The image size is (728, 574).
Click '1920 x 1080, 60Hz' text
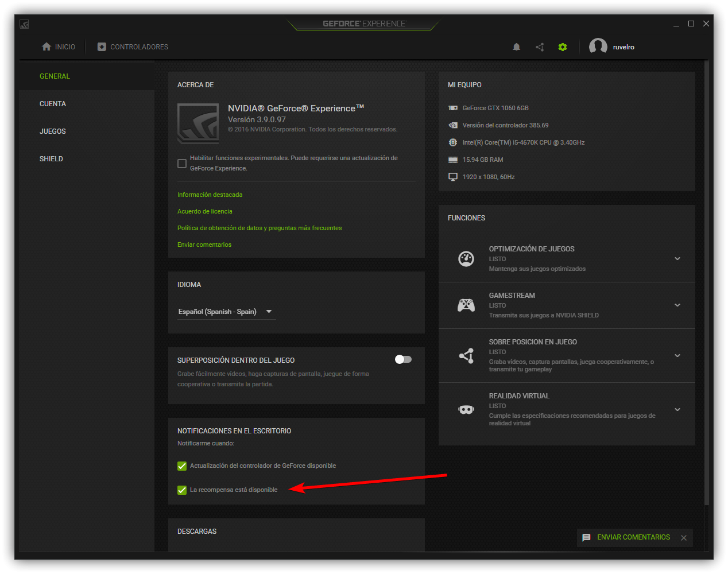coord(489,177)
